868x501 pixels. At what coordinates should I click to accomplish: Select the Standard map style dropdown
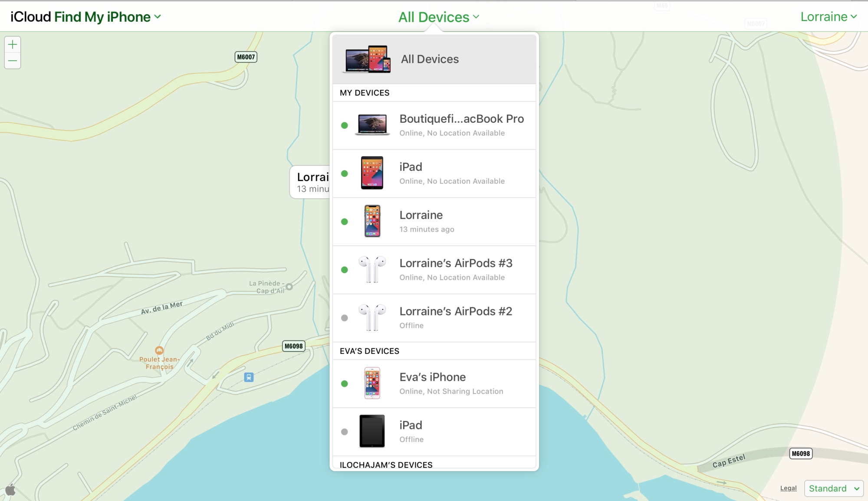[834, 486]
